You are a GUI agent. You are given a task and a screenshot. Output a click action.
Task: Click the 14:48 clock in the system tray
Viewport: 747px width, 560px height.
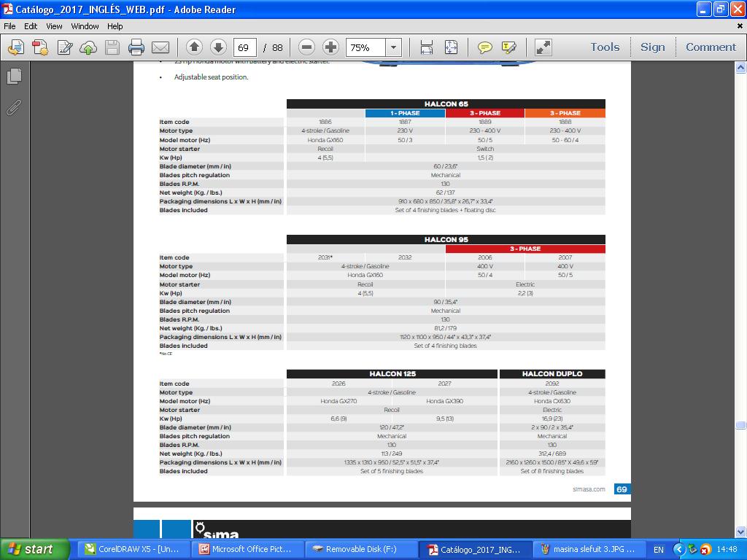(x=727, y=550)
